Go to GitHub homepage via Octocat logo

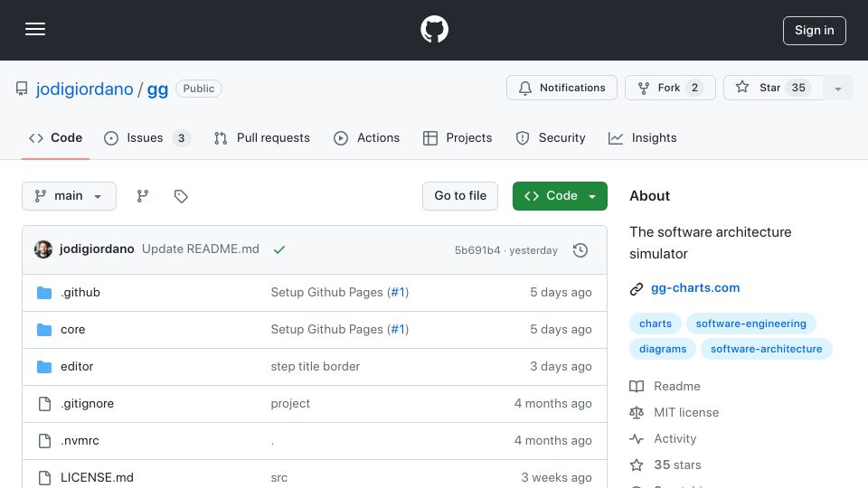434,29
